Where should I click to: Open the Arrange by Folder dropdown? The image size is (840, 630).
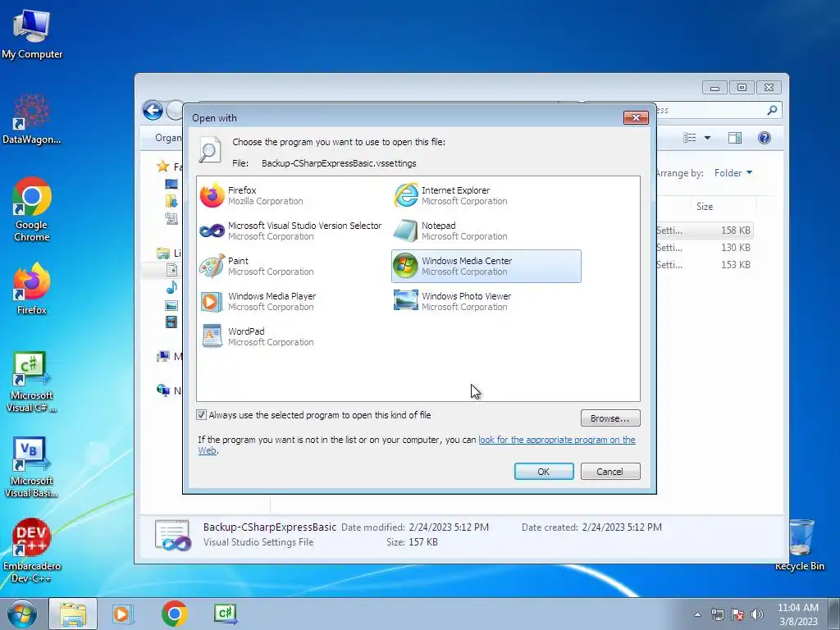point(733,173)
